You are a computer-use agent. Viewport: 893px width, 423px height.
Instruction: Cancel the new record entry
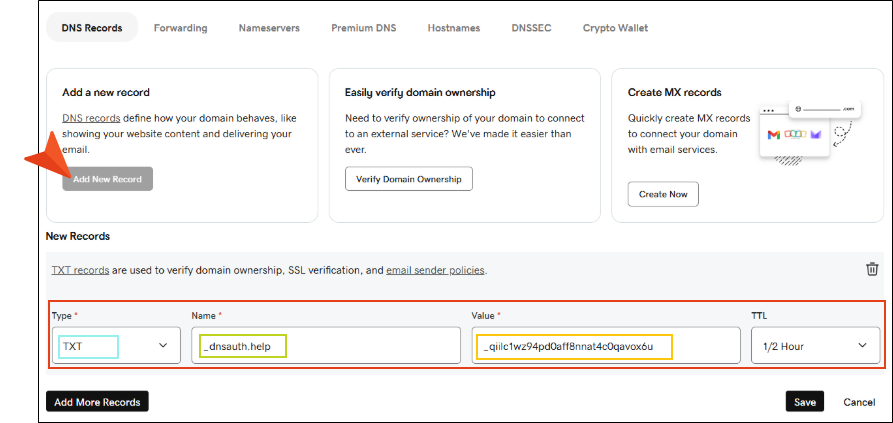(859, 401)
